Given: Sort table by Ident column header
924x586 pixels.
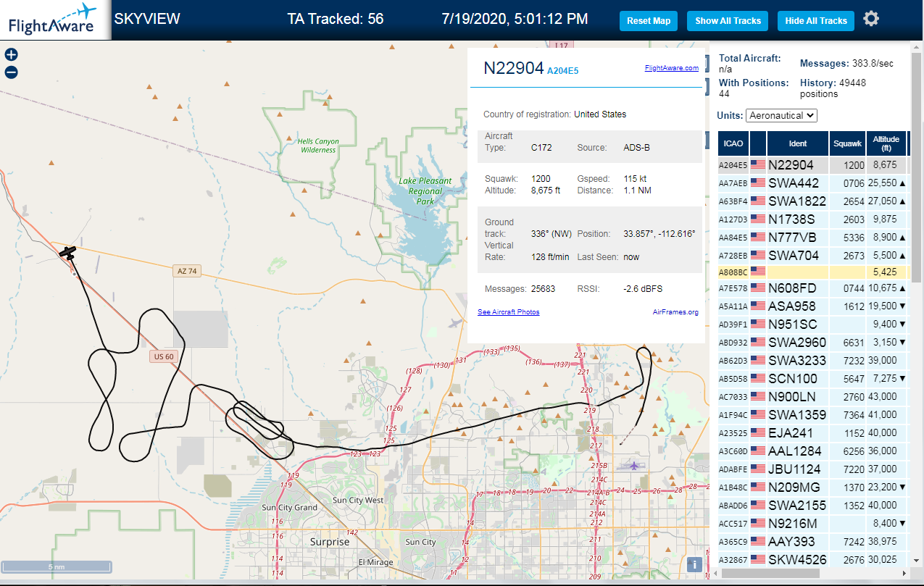Looking at the screenshot, I should point(798,143).
